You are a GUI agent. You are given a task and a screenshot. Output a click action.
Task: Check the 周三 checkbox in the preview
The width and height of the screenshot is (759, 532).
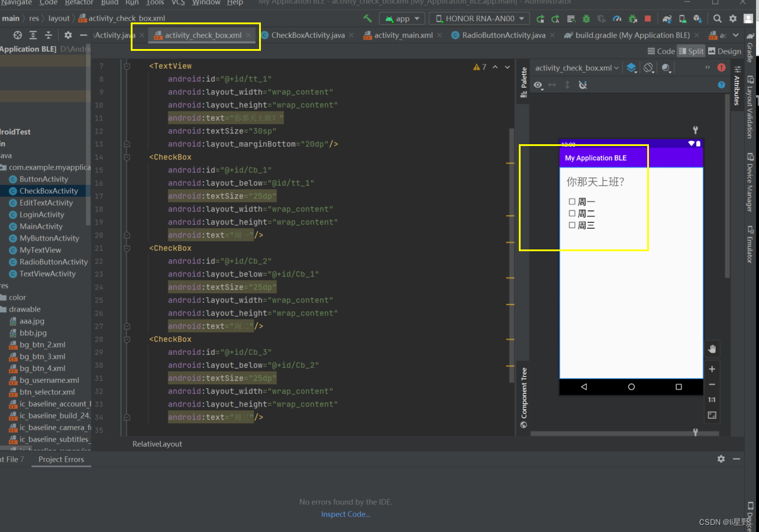pos(572,225)
